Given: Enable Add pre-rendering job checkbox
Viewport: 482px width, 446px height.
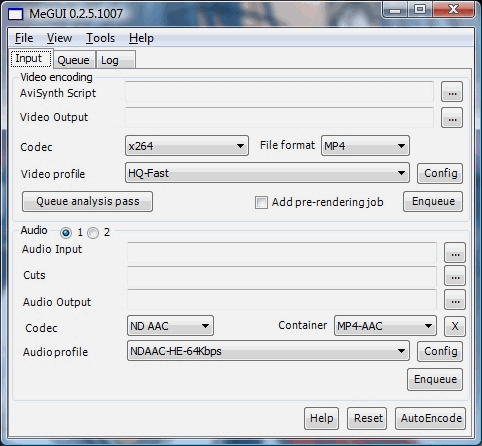Looking at the screenshot, I should (x=261, y=202).
